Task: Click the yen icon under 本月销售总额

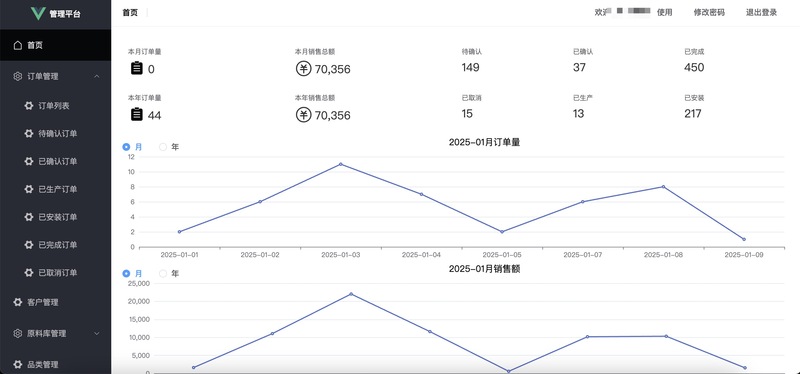Action: (x=304, y=68)
